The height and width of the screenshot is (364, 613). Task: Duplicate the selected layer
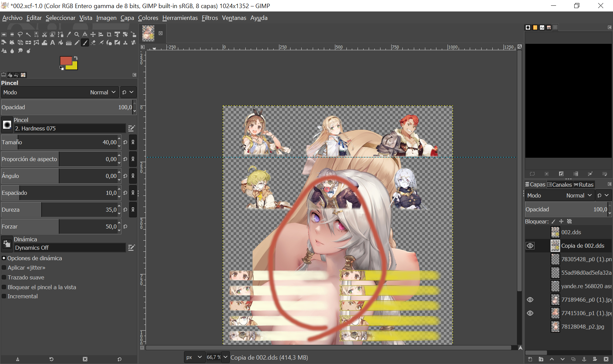click(x=573, y=359)
